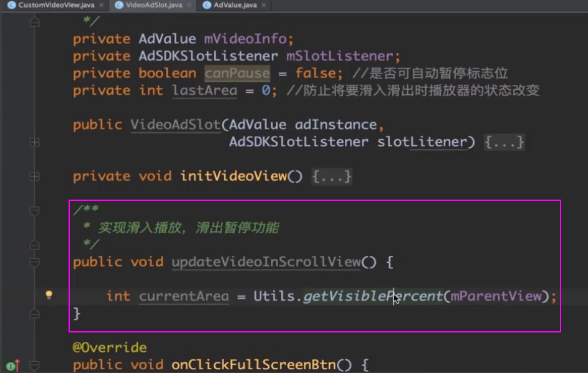Switch to the VideoAdSlot.java tab
This screenshot has width=588, height=373.
click(x=154, y=5)
